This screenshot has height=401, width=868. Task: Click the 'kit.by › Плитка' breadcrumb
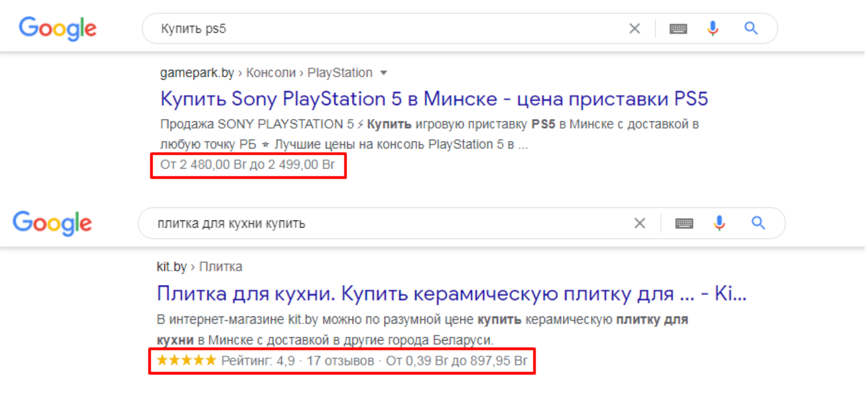pos(199,266)
